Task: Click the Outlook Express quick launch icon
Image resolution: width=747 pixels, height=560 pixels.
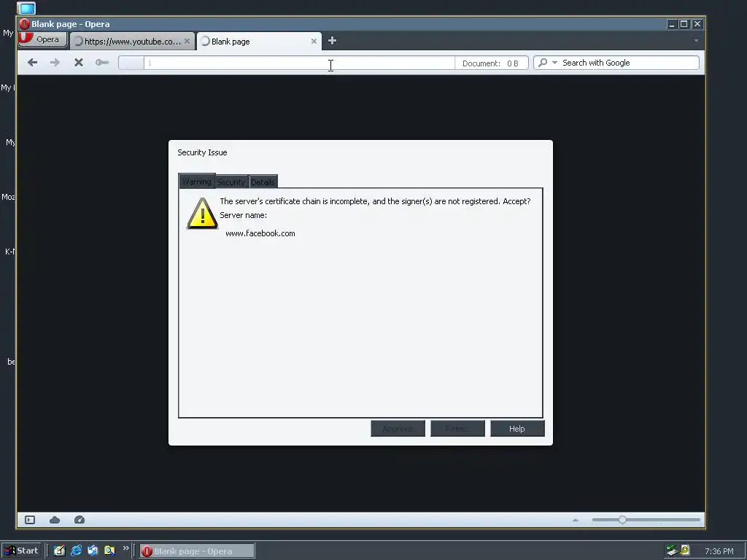Action: pos(93,551)
